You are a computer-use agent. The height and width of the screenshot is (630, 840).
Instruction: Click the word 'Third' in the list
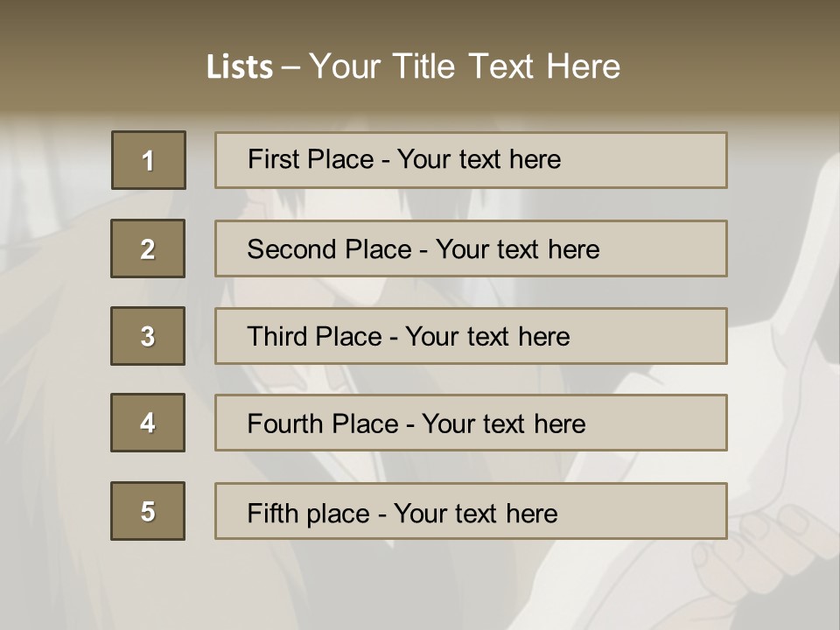(277, 337)
